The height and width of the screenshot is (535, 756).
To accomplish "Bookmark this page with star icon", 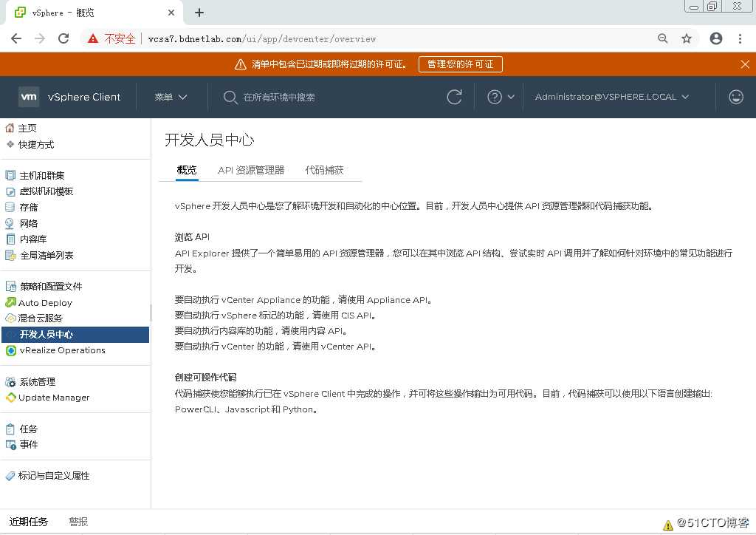I will point(687,38).
